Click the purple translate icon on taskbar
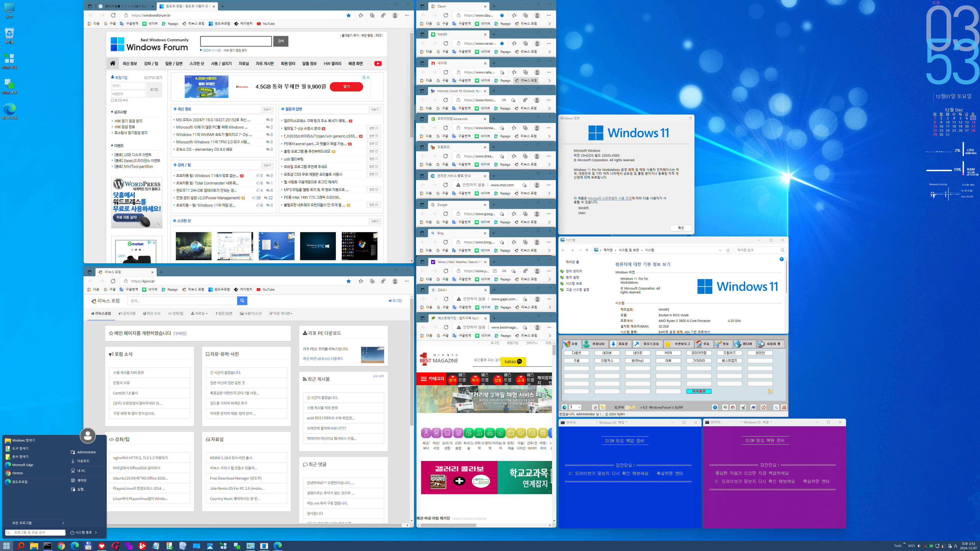 pos(129,546)
